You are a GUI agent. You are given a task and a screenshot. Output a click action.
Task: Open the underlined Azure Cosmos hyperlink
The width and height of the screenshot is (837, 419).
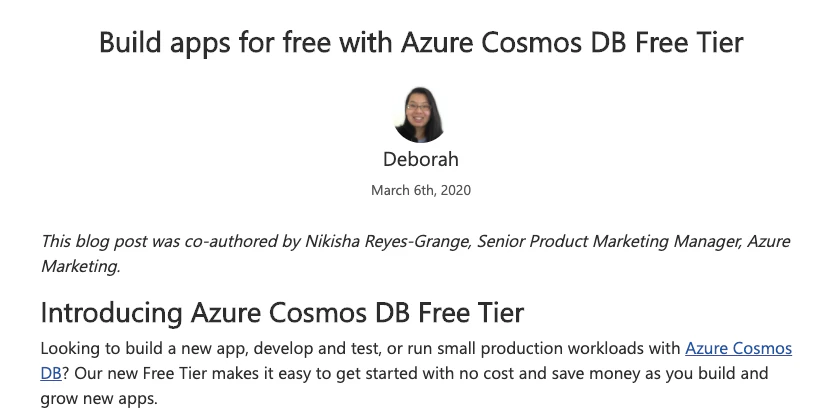tap(738, 348)
